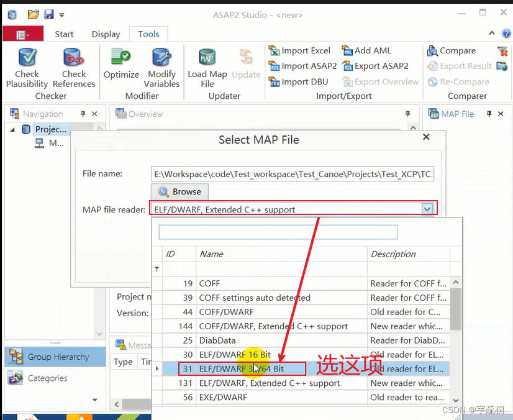The width and height of the screenshot is (513, 420).
Task: Click the filter row funnel icon
Action: [x=157, y=269]
